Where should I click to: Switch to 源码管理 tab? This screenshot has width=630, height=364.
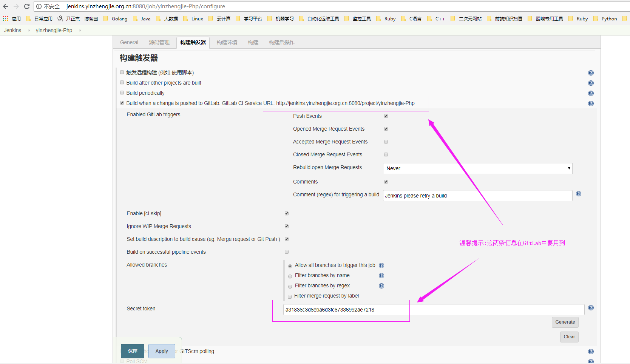point(159,42)
